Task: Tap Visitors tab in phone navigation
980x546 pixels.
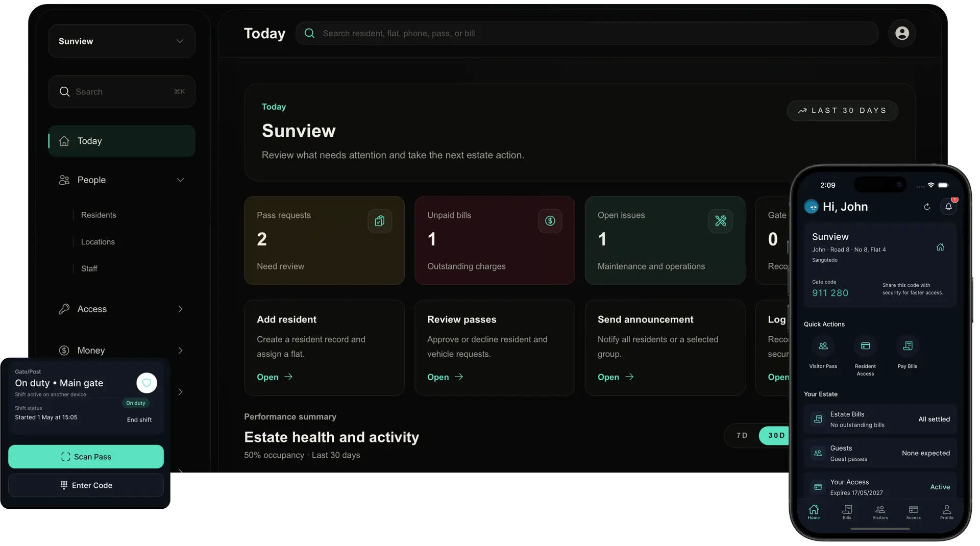Action: (x=880, y=512)
